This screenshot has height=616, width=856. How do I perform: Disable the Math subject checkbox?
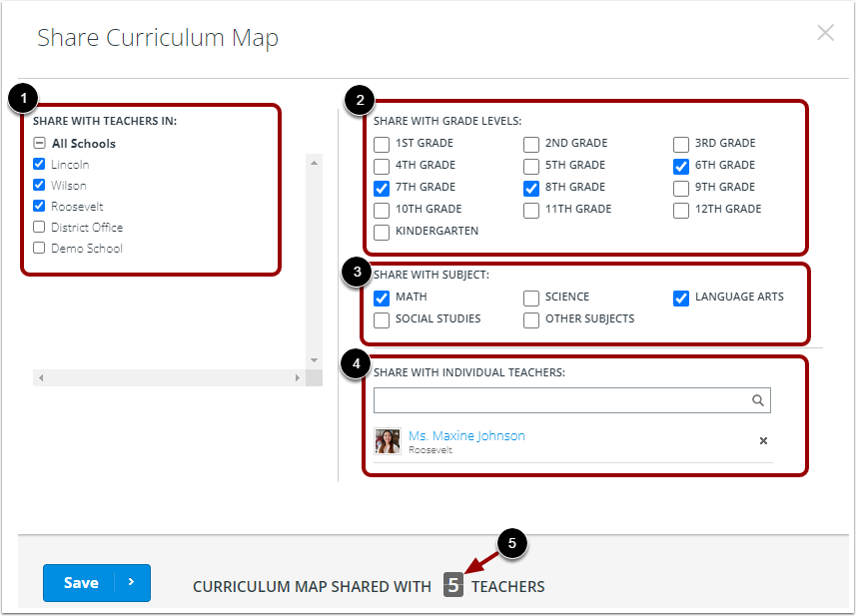382,299
